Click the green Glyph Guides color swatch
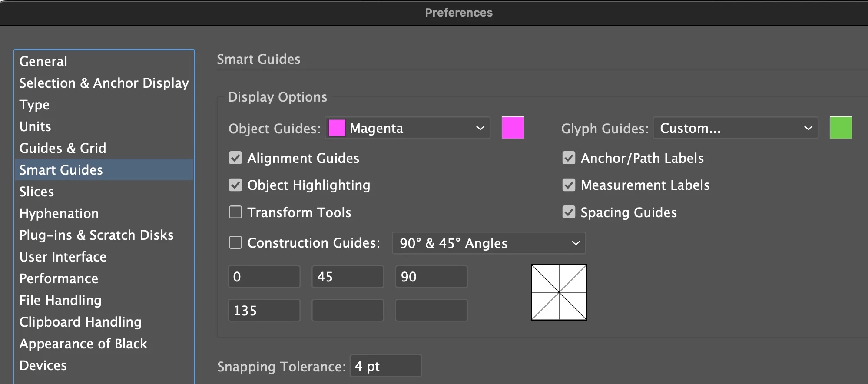Screen dimensions: 868x384 pyautogui.click(x=841, y=128)
